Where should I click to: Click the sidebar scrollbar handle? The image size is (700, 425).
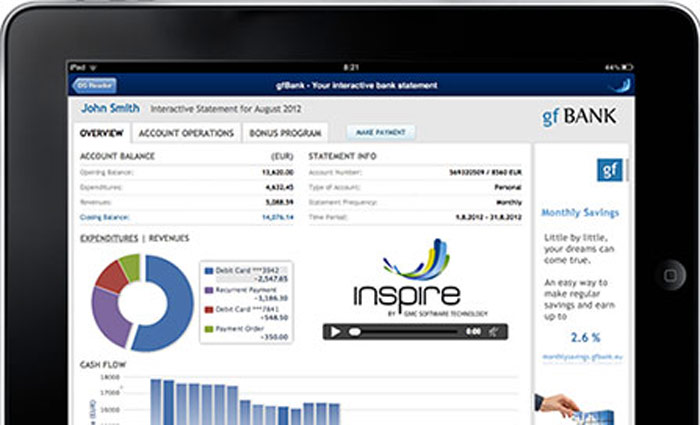click(627, 170)
